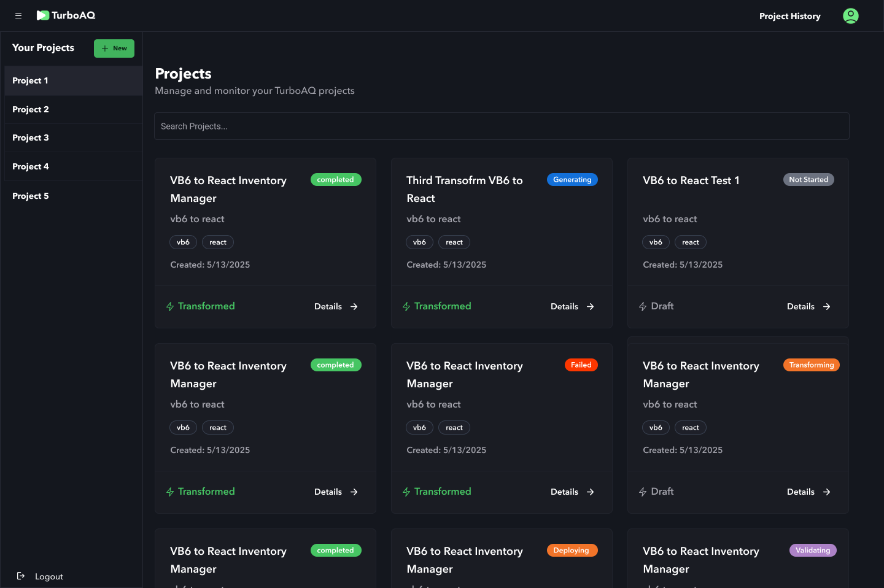Open Details of completed top-left card
Screen dimensions: 884x588
click(x=336, y=306)
